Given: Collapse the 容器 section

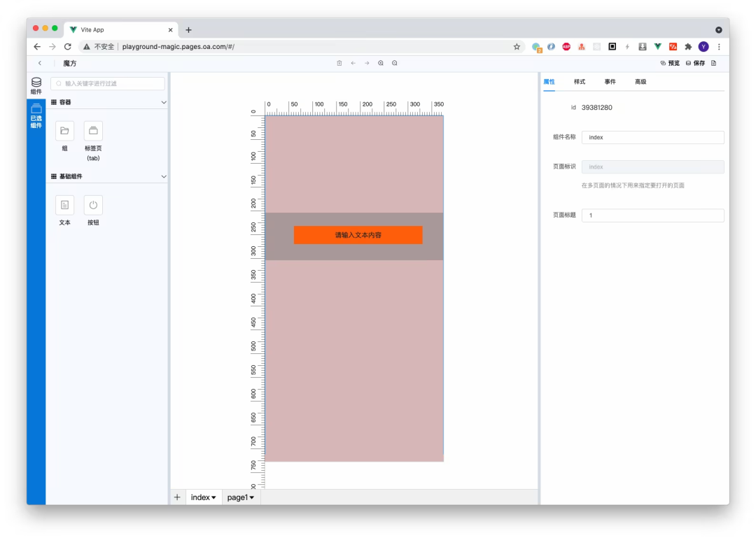Looking at the screenshot, I should pos(164,102).
